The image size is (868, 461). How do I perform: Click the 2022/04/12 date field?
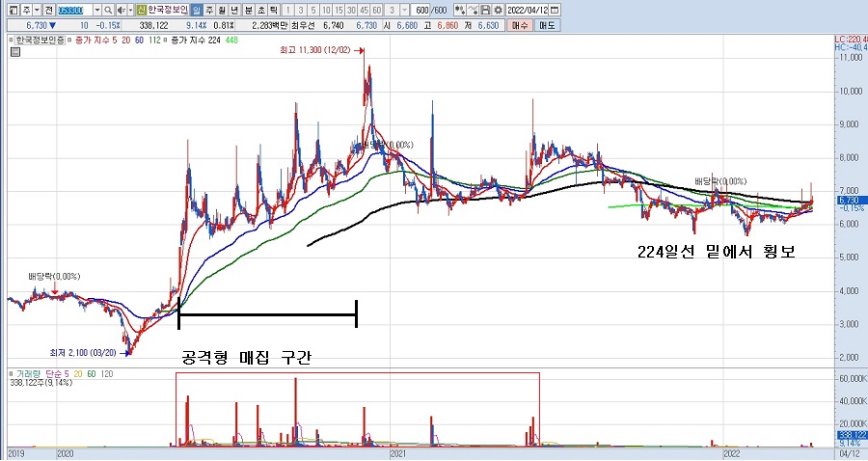coord(527,10)
